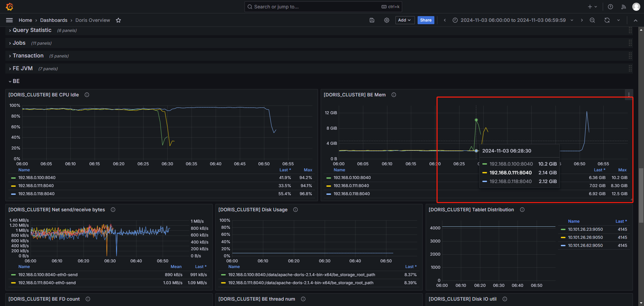
Task: Toggle 192.168.0.118:8040 series in CPU Idle legend
Action: 36,194
